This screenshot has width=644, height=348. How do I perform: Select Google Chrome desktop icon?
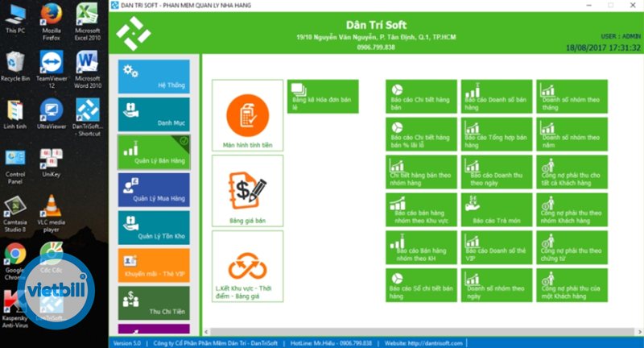point(15,262)
